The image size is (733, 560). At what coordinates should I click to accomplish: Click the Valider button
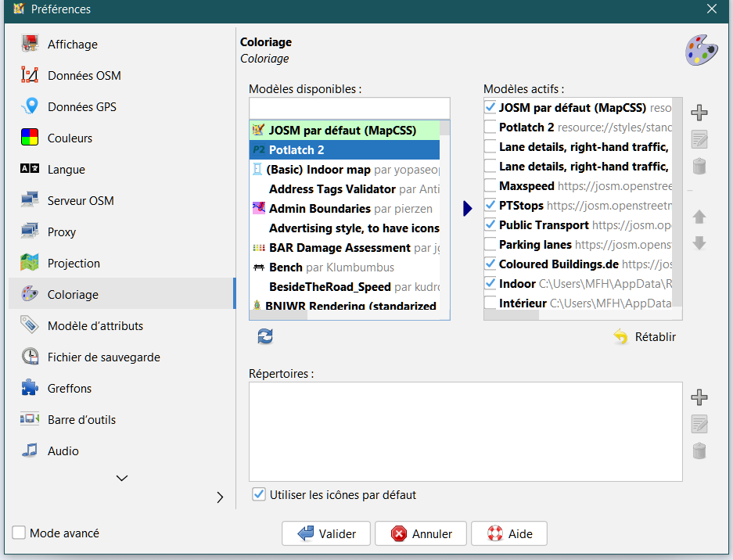(x=327, y=533)
